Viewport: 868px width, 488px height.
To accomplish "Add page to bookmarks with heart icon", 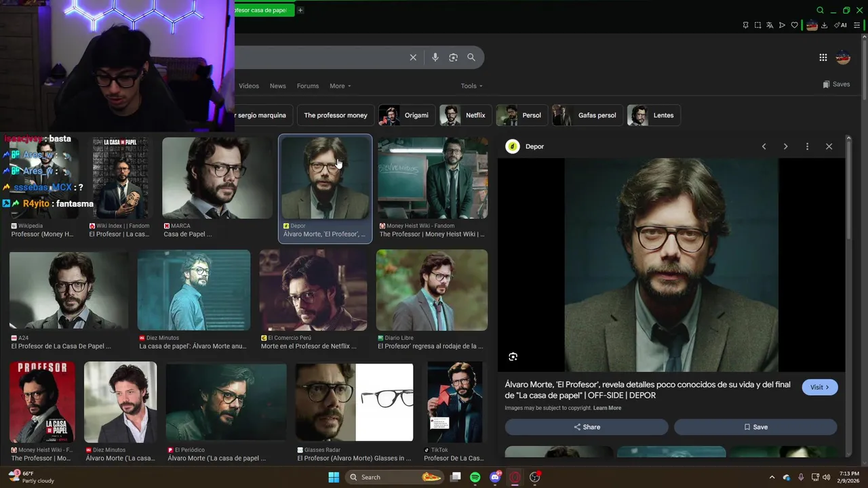I will (x=795, y=25).
